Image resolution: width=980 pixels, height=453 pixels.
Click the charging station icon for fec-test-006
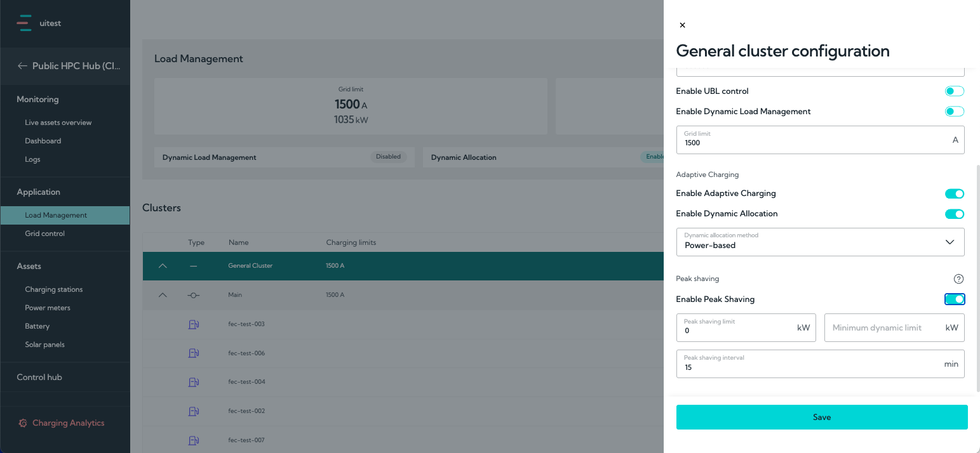[x=194, y=353]
